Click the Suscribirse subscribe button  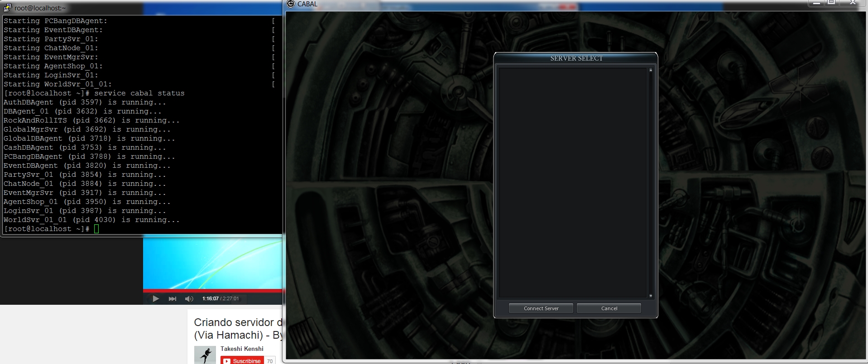(242, 361)
